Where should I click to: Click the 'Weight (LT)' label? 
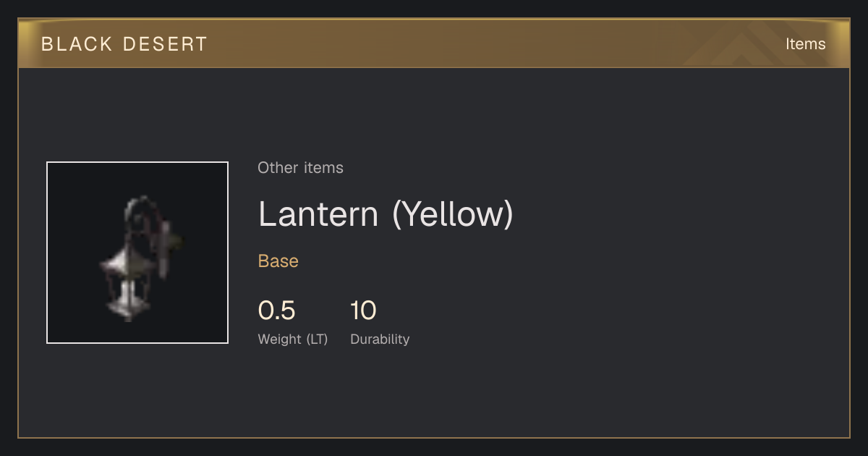[x=293, y=339]
